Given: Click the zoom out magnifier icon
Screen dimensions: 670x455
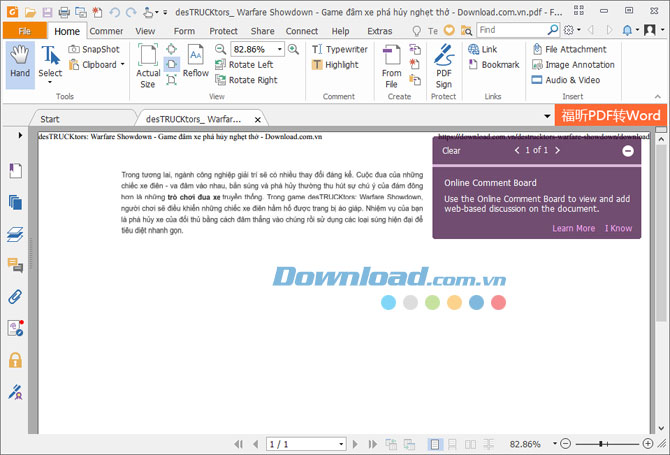Looking at the screenshot, I should tap(220, 49).
